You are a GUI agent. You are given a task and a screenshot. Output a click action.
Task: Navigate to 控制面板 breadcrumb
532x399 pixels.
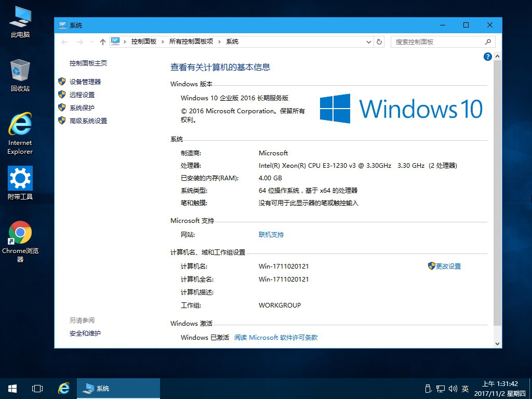click(x=144, y=42)
